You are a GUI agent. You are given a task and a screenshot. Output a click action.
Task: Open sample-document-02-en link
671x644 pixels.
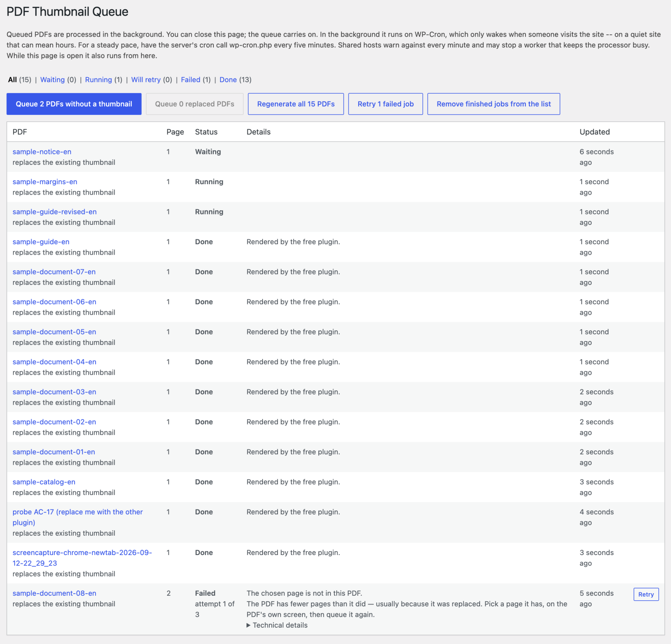(54, 422)
